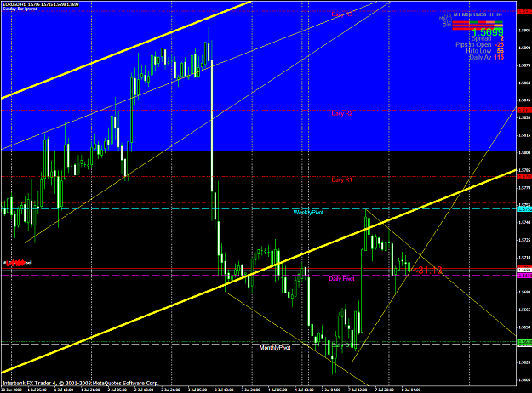Click the 7 Jul 04:00 time axis label
Screen dimensions: 532x393
point(331,390)
